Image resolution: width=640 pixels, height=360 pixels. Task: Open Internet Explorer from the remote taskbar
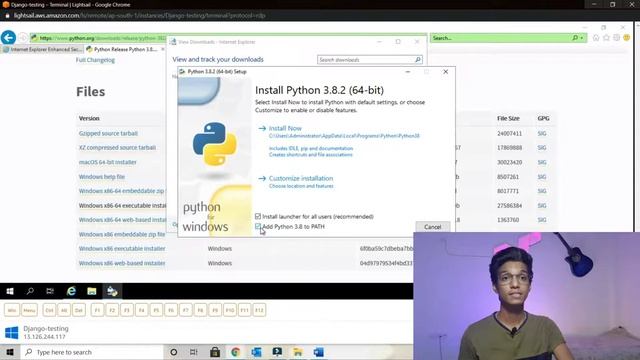71,291
